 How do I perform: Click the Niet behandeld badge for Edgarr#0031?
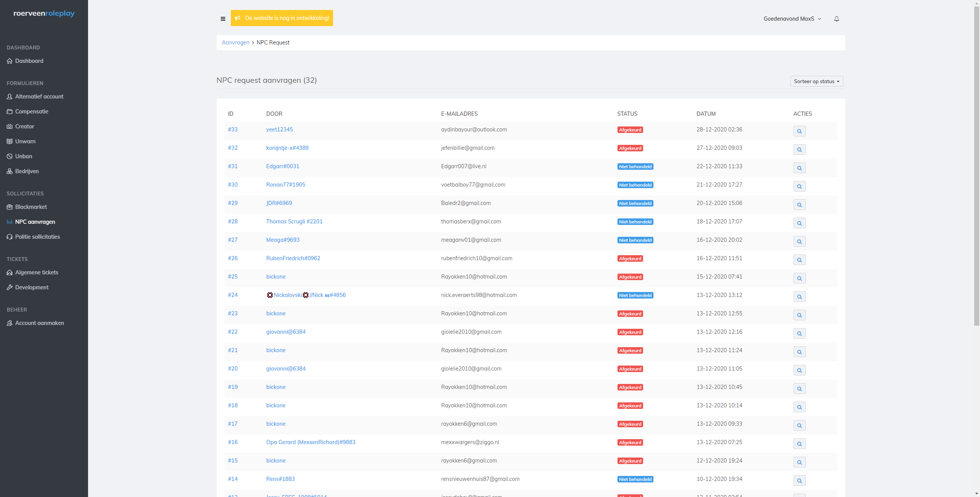[635, 167]
